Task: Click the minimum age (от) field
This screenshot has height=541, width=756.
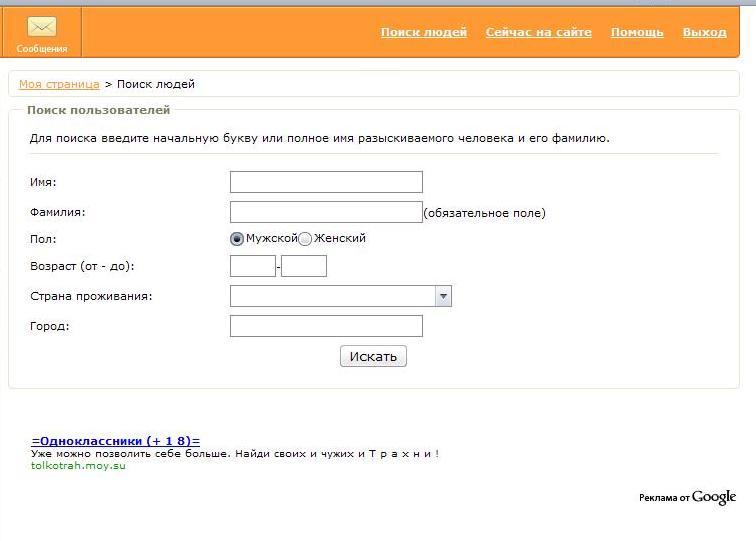Action: click(253, 266)
